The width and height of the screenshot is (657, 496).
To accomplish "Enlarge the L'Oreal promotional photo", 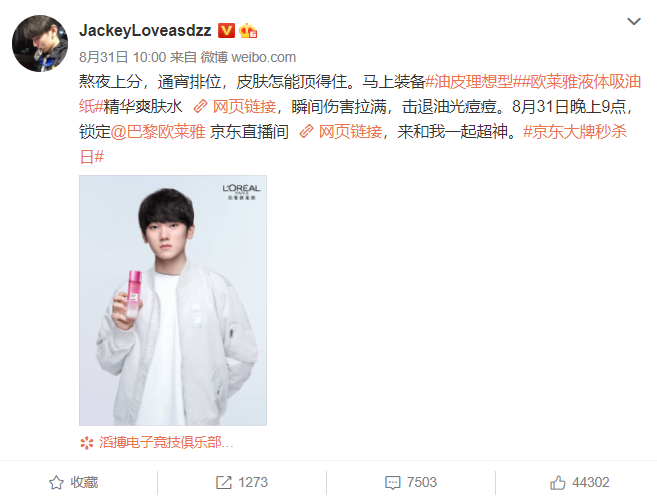I will click(x=173, y=300).
